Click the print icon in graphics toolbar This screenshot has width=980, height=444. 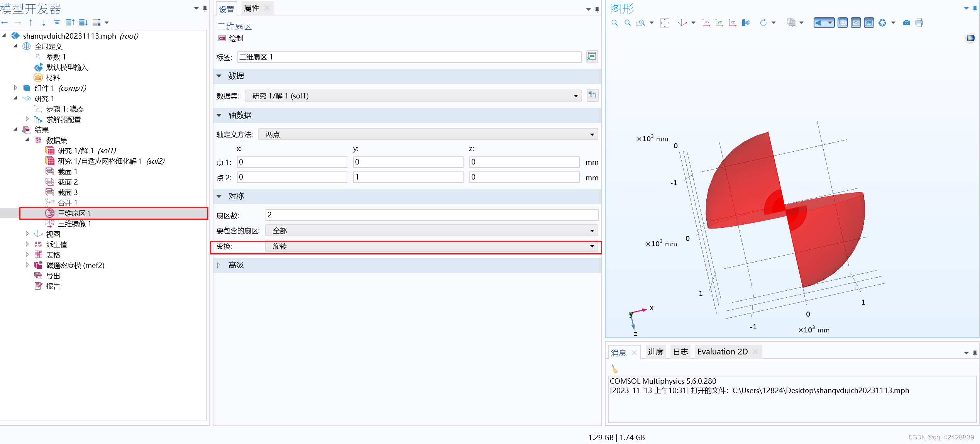(919, 23)
